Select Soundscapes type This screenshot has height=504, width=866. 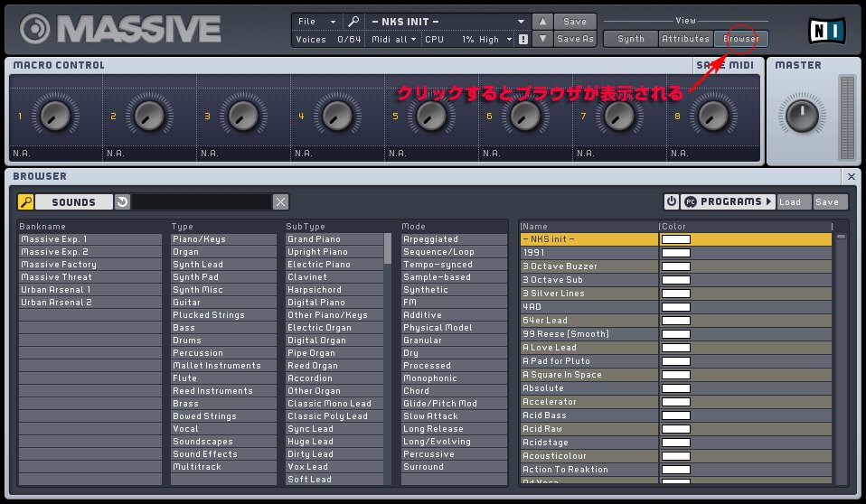click(x=223, y=442)
